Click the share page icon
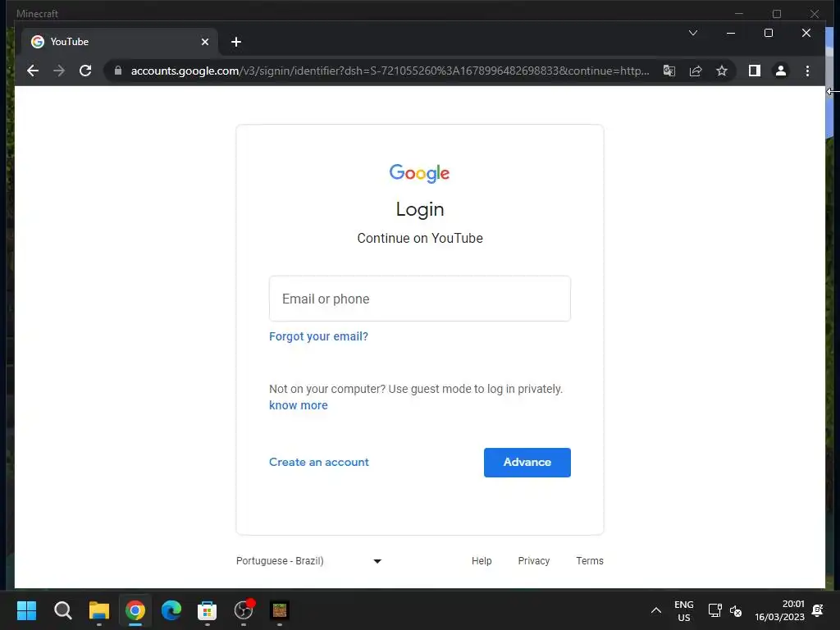The image size is (840, 630). (696, 71)
